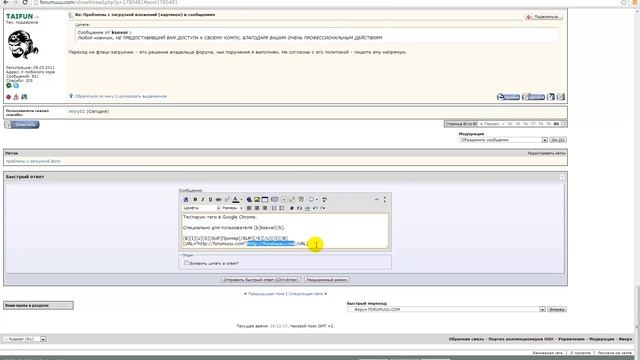Open the Шрифты font dropdown
Viewport: 640px width, 360px height.
coord(202,208)
